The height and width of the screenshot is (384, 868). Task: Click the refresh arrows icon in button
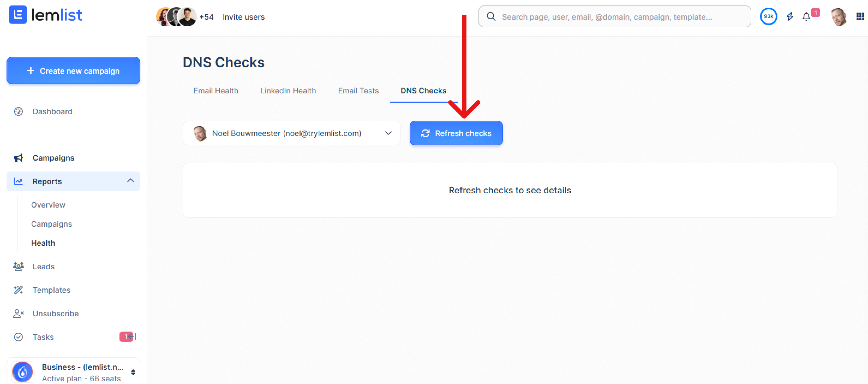425,133
